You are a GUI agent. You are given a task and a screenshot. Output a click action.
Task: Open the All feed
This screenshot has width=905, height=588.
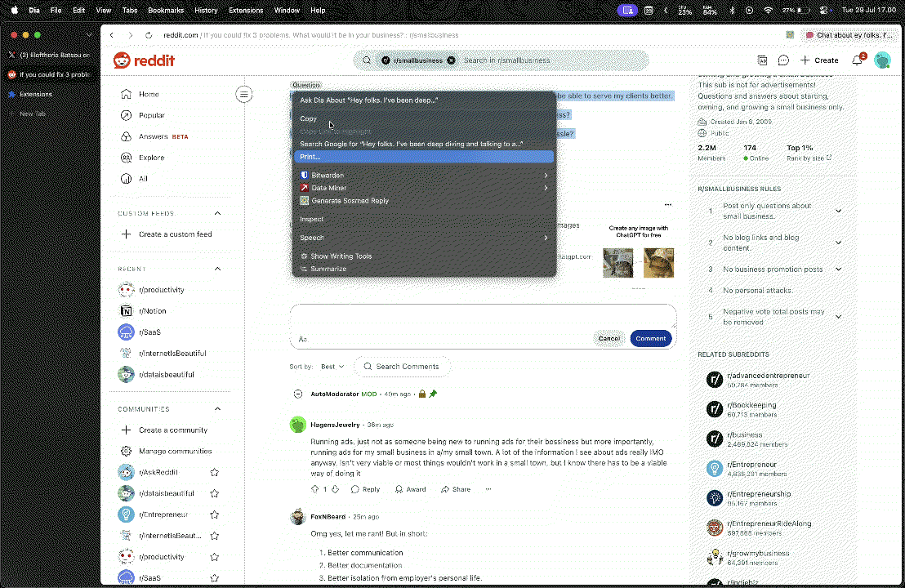[143, 179]
